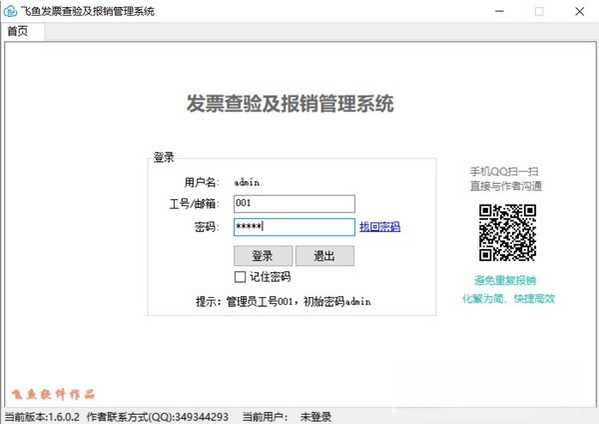
Task: Enable the 记住密码 checkbox
Action: 240,277
